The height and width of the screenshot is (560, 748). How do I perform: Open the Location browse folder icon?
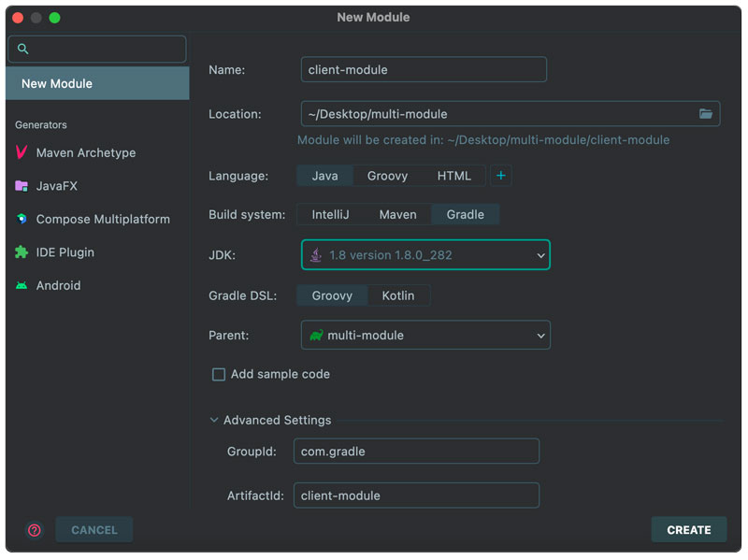(706, 113)
